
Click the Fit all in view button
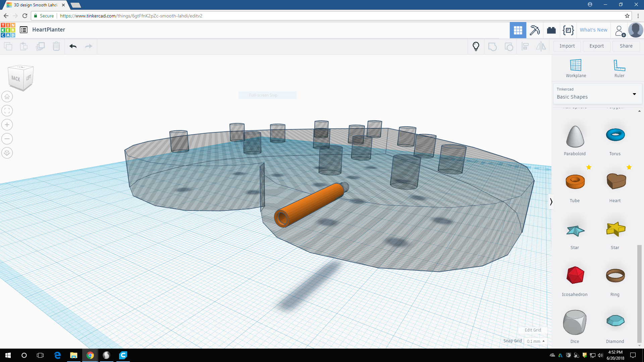(7, 111)
